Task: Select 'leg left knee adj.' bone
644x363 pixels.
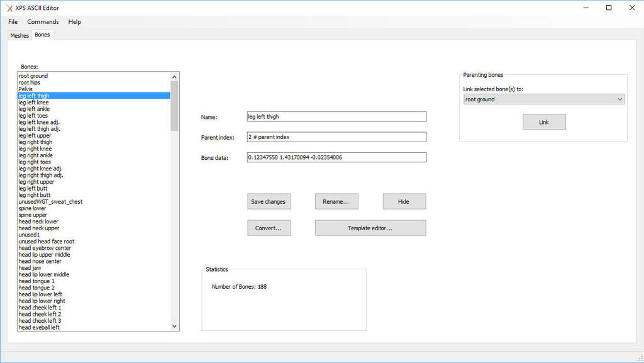Action: [x=94, y=123]
